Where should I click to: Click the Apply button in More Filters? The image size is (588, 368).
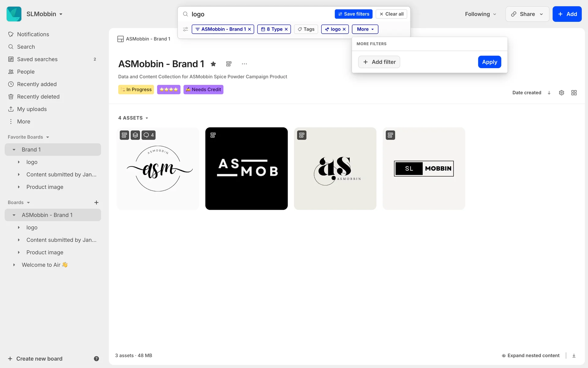tap(489, 62)
